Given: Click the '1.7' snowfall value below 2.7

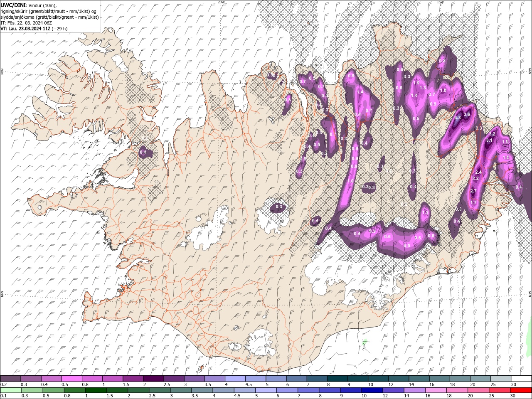Looking at the screenshot, I should tap(473, 202).
